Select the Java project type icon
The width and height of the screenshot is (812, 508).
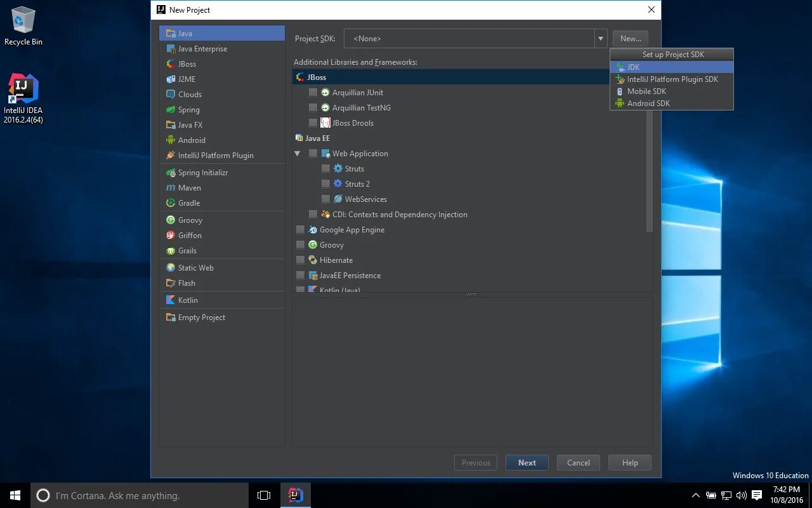click(171, 34)
